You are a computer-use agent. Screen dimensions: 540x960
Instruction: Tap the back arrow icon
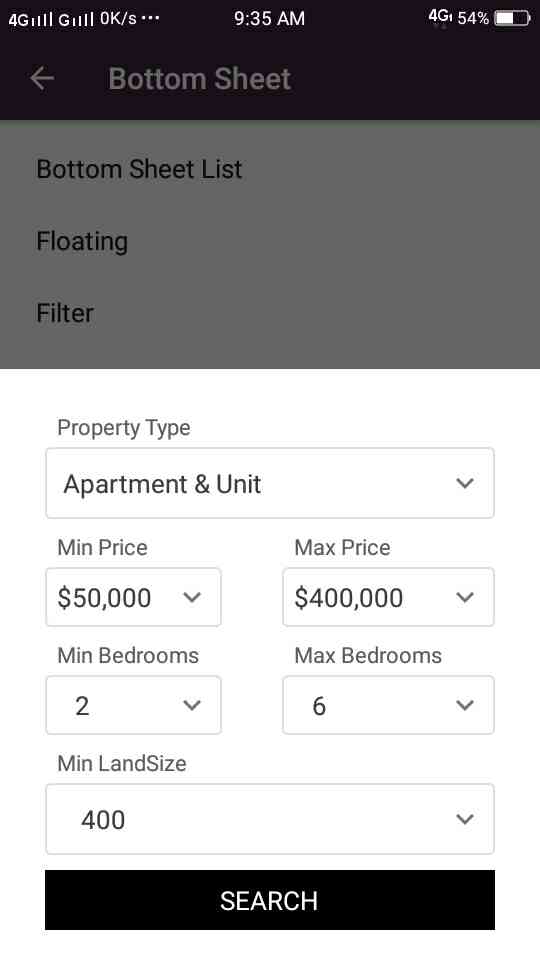point(42,78)
